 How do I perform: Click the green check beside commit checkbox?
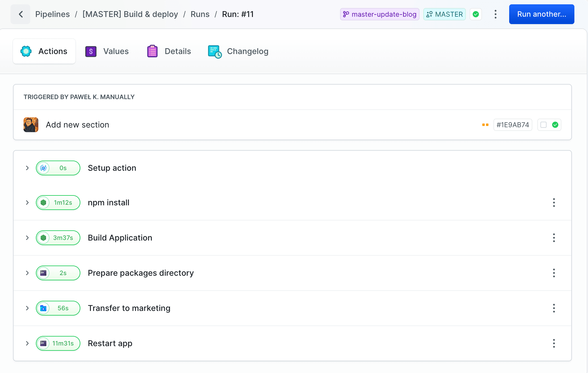point(555,125)
